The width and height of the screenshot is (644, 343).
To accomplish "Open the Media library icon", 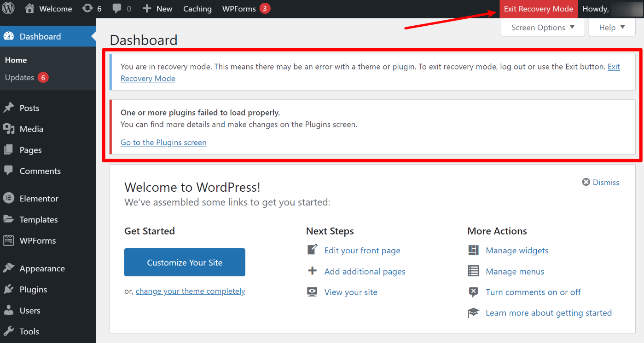I will coord(10,129).
